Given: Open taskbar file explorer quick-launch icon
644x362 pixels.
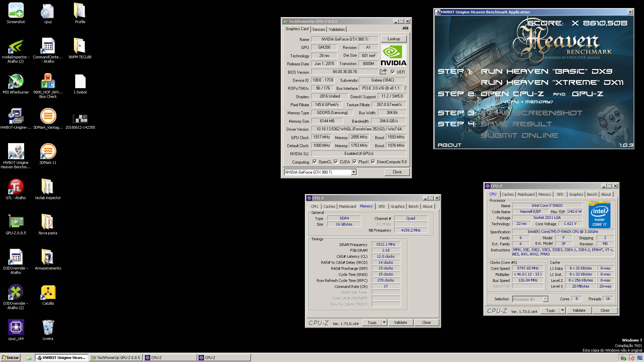Looking at the screenshot, I should (x=29, y=358).
